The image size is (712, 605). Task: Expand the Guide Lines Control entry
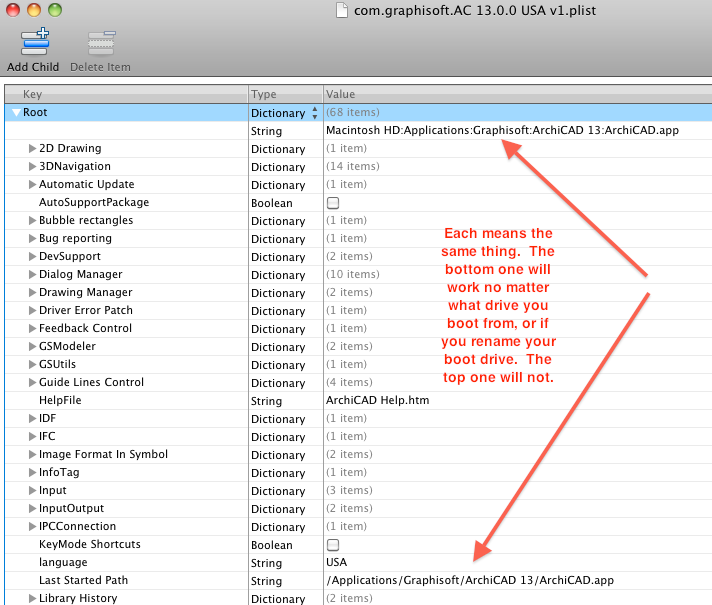point(32,382)
